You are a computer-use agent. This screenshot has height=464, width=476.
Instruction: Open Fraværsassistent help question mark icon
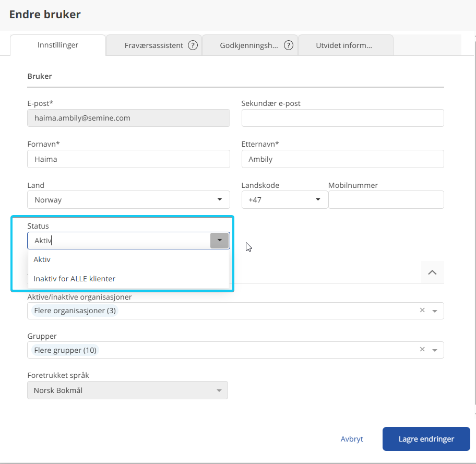[x=193, y=45]
